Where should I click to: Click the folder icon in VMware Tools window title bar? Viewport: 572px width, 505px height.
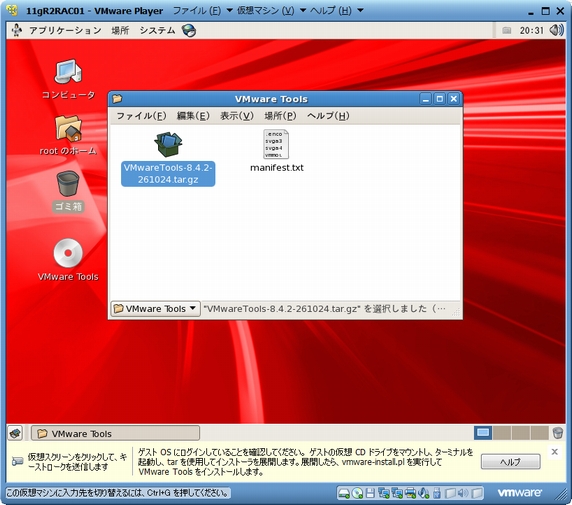(x=117, y=99)
